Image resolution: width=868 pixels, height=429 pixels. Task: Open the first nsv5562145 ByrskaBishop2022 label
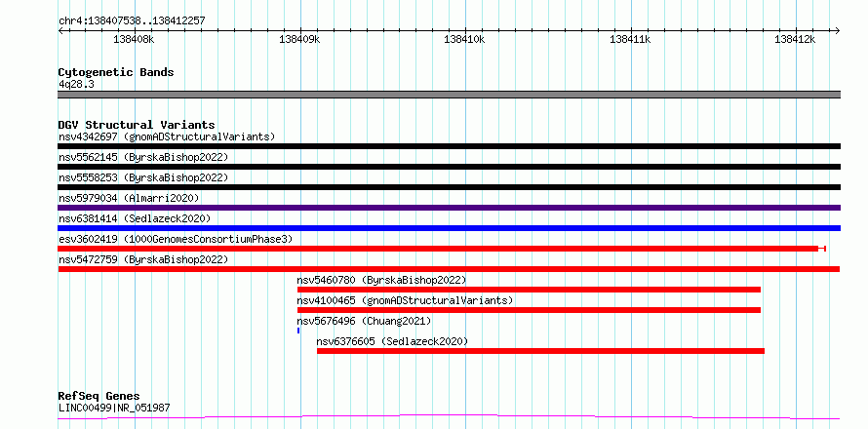coord(143,157)
